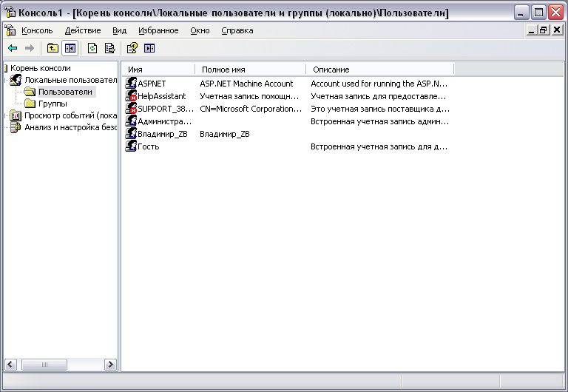This screenshot has width=568, height=392.
Task: Click the Локальные пользователи tree node icon
Action: pyautogui.click(x=16, y=80)
